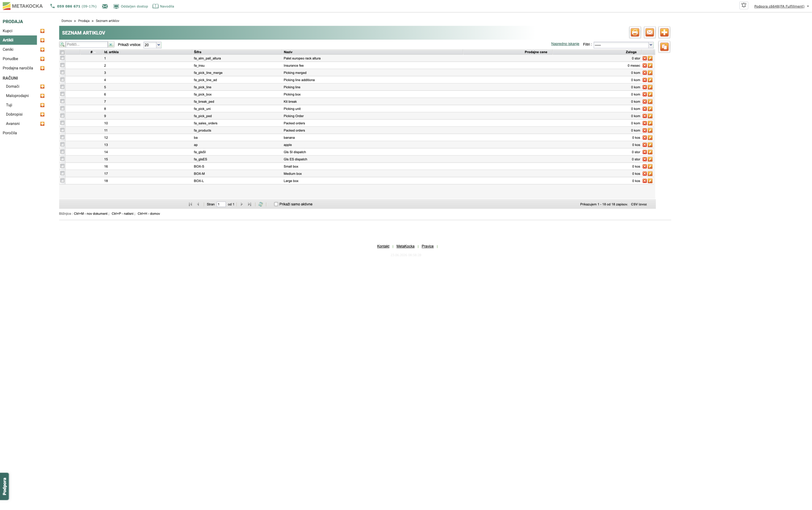Open Domači invoices in the sidebar

pyautogui.click(x=12, y=87)
